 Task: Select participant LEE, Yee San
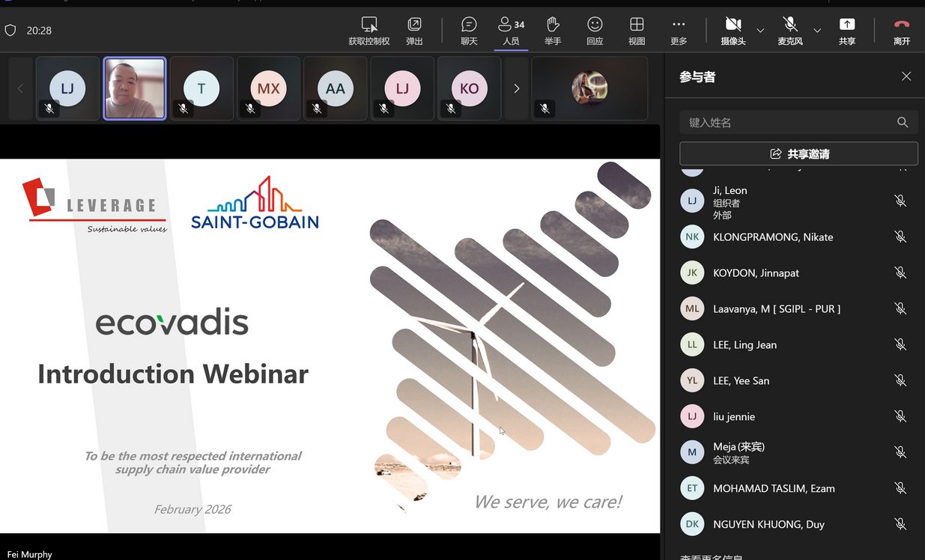point(741,380)
